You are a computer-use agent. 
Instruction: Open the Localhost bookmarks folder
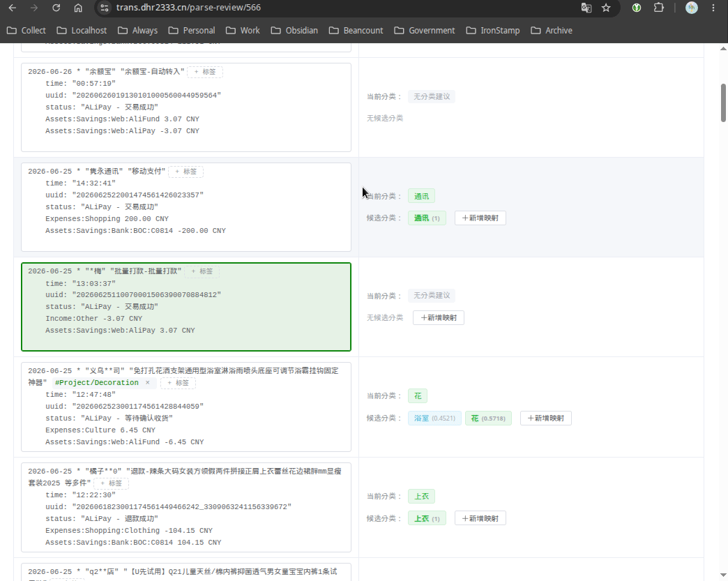82,30
